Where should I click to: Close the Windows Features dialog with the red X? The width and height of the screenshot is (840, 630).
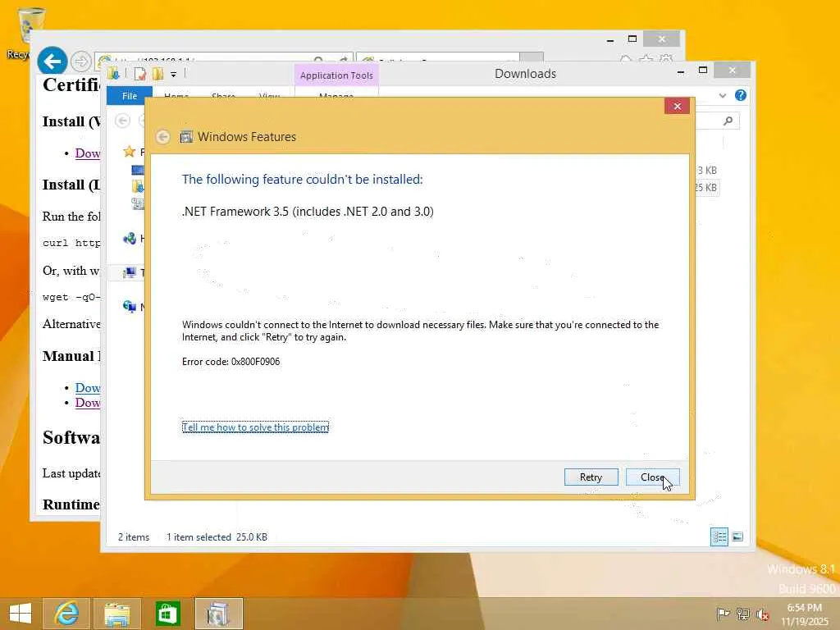(677, 106)
